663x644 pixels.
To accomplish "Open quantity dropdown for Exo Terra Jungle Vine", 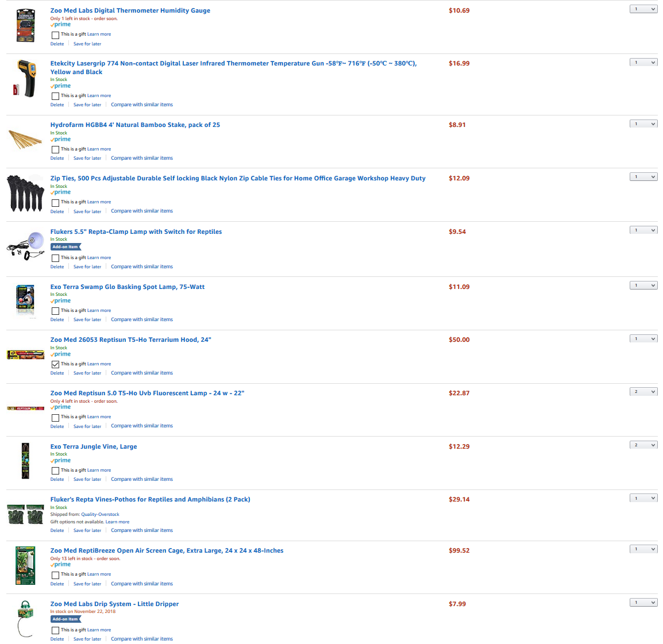I will tap(643, 445).
